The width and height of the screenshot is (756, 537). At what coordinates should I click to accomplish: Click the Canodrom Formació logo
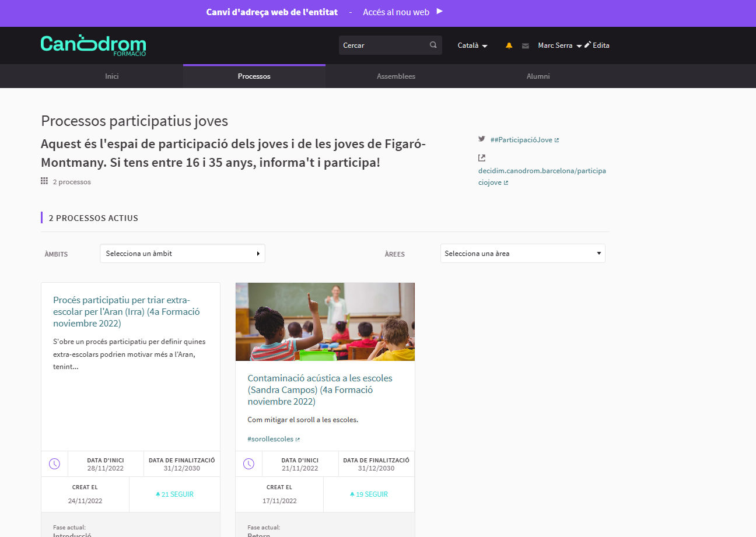point(93,45)
